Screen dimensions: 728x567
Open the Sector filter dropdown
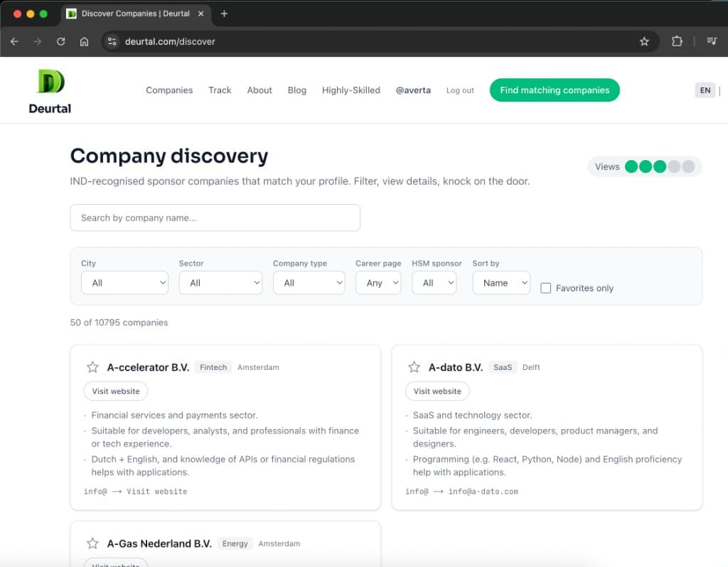[x=220, y=282]
